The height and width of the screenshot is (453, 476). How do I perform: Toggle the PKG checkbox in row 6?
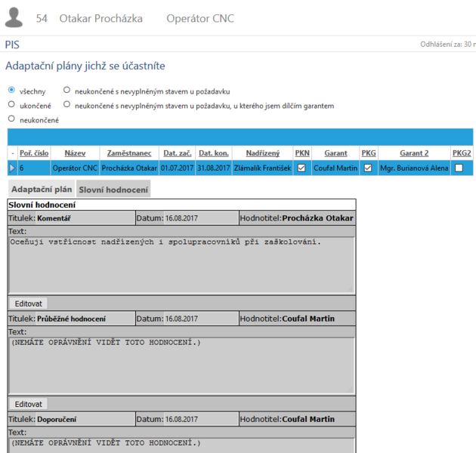pos(368,168)
